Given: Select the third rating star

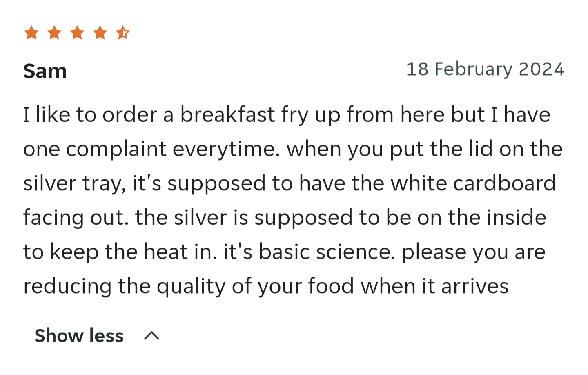Looking at the screenshot, I should (x=77, y=33).
